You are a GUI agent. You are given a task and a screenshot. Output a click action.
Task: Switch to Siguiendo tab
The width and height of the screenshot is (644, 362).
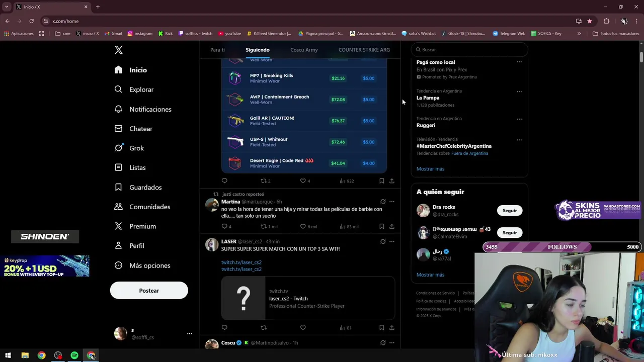258,50
